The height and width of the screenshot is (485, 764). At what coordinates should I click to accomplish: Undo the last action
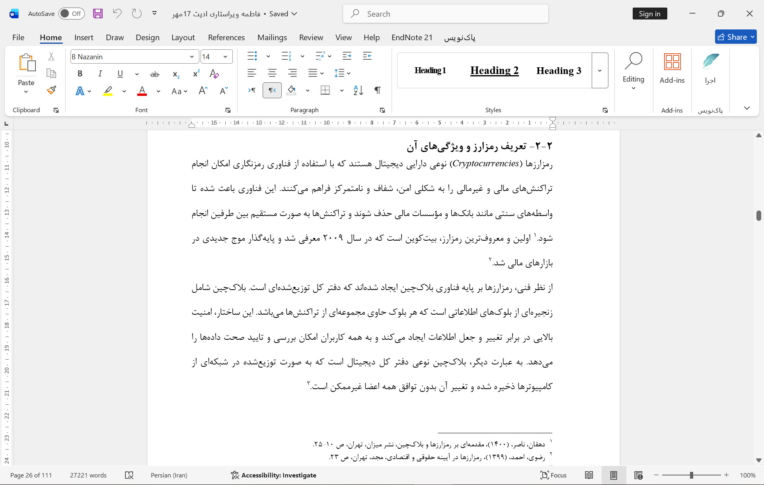coord(117,14)
